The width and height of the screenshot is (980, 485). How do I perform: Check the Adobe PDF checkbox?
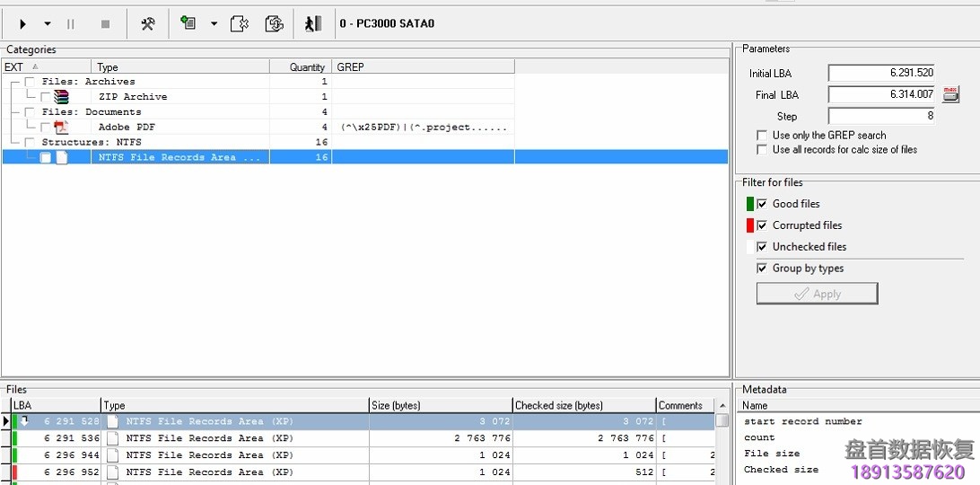(45, 127)
